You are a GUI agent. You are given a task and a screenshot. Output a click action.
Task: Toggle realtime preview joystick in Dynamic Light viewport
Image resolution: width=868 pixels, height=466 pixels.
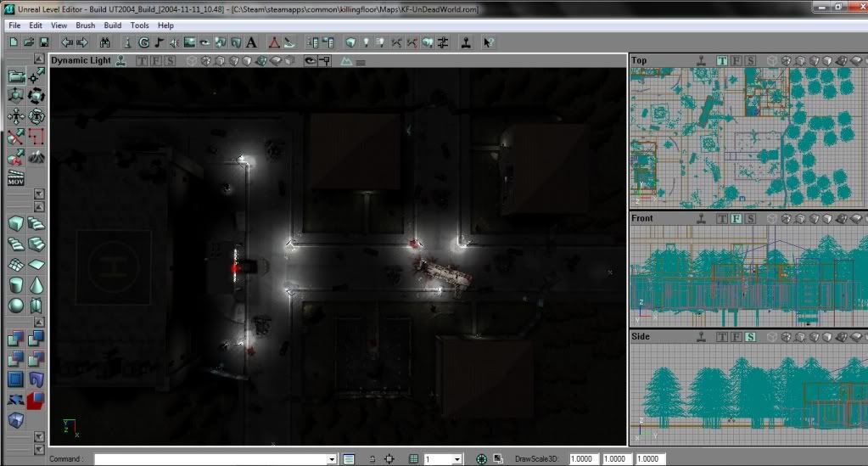[121, 60]
